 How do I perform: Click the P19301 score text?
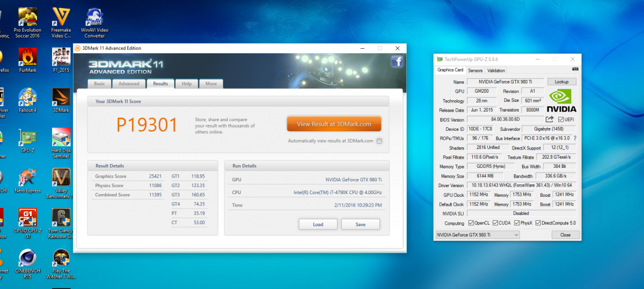(x=147, y=124)
